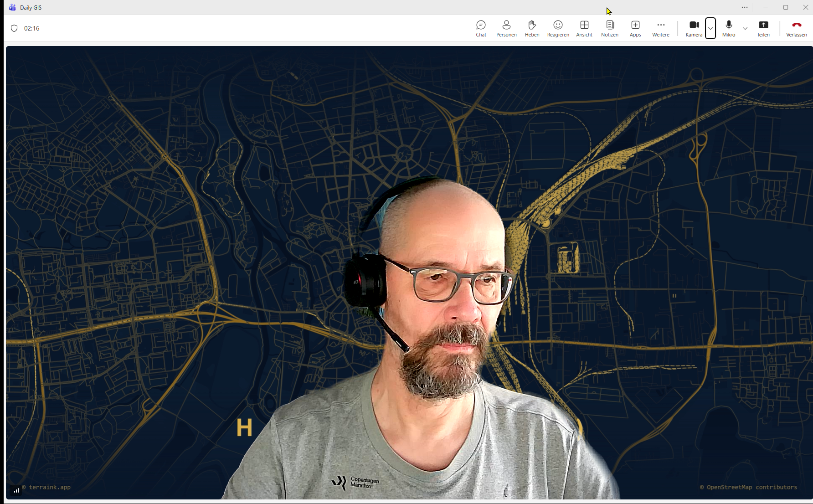The image size is (813, 504).
Task: Open the title bar ellipsis menu
Action: [745, 7]
